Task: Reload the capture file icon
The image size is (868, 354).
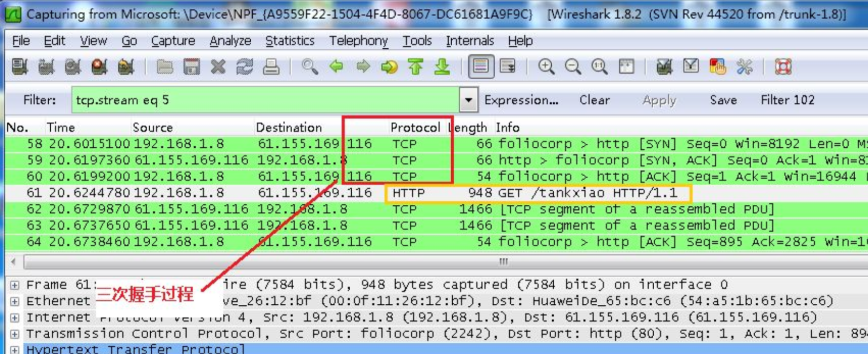Action: point(244,66)
